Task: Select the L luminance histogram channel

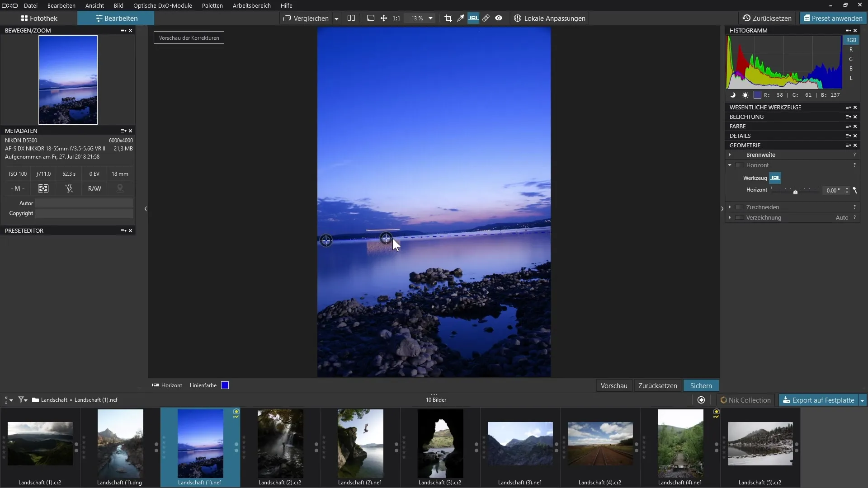Action: [x=851, y=78]
